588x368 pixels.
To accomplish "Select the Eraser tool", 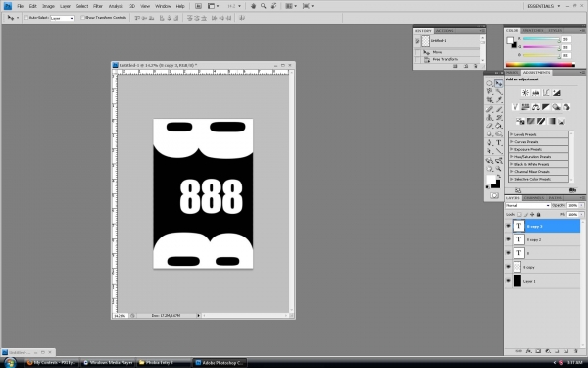I will point(489,126).
